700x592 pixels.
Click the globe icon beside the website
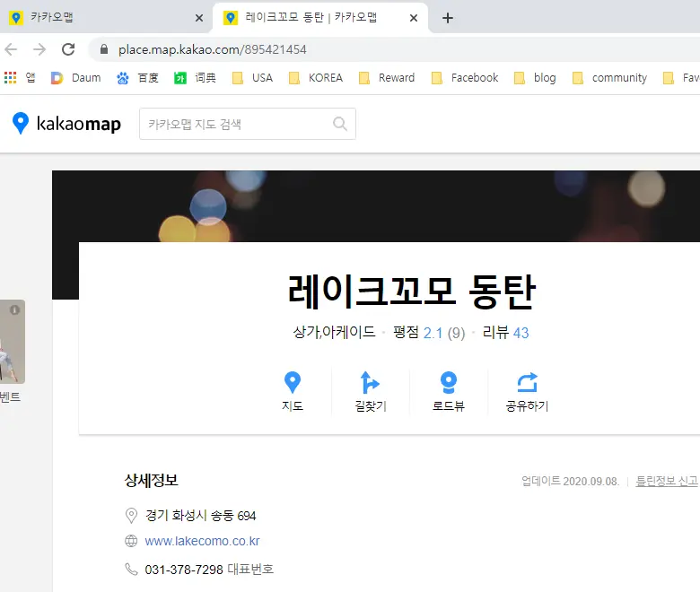(x=131, y=541)
